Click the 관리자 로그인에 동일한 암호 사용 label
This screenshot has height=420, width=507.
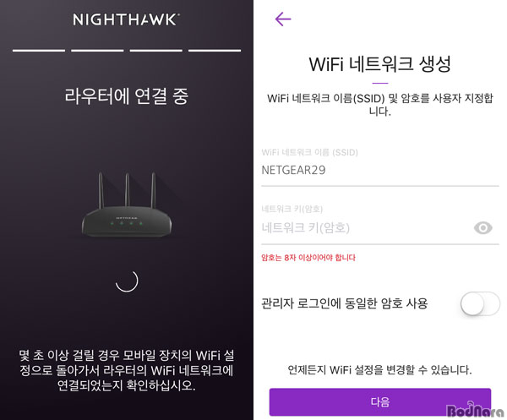click(345, 303)
